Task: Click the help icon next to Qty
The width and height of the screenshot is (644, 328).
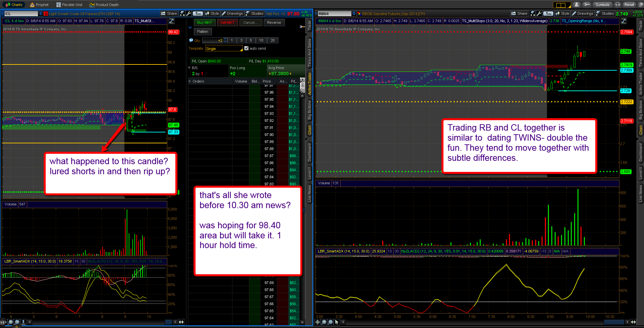Action: coord(191,40)
